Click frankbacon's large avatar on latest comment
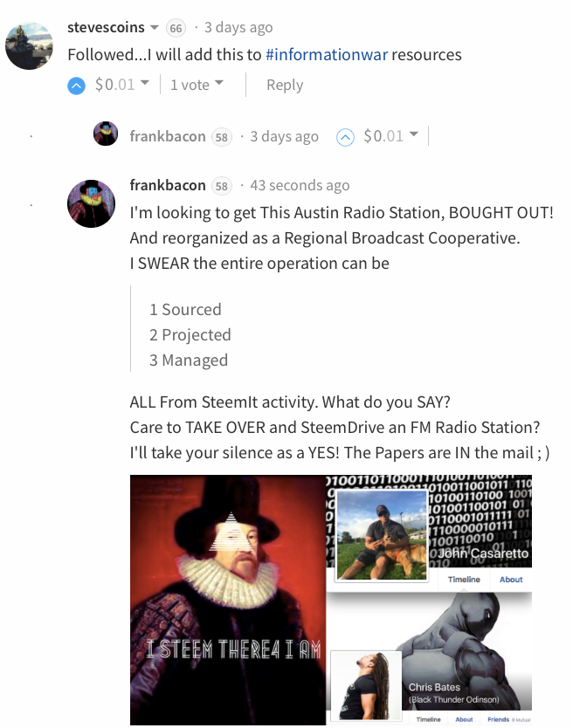The height and width of the screenshot is (728, 573). point(91,203)
